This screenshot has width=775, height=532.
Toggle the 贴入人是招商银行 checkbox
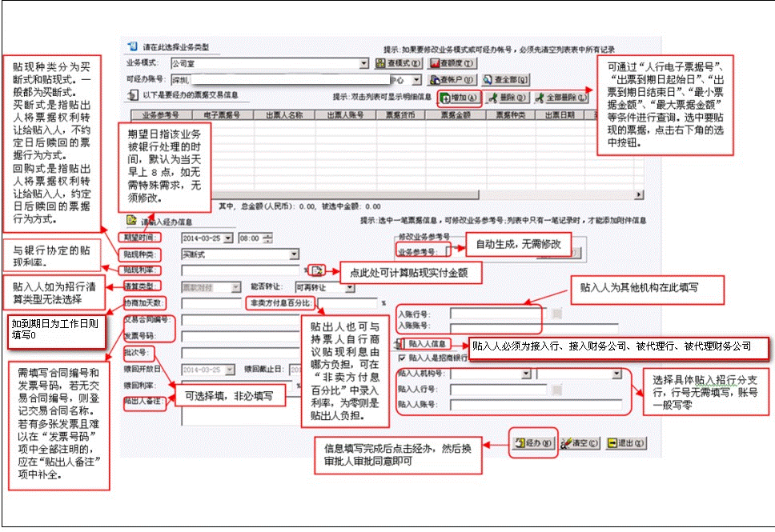[x=402, y=358]
